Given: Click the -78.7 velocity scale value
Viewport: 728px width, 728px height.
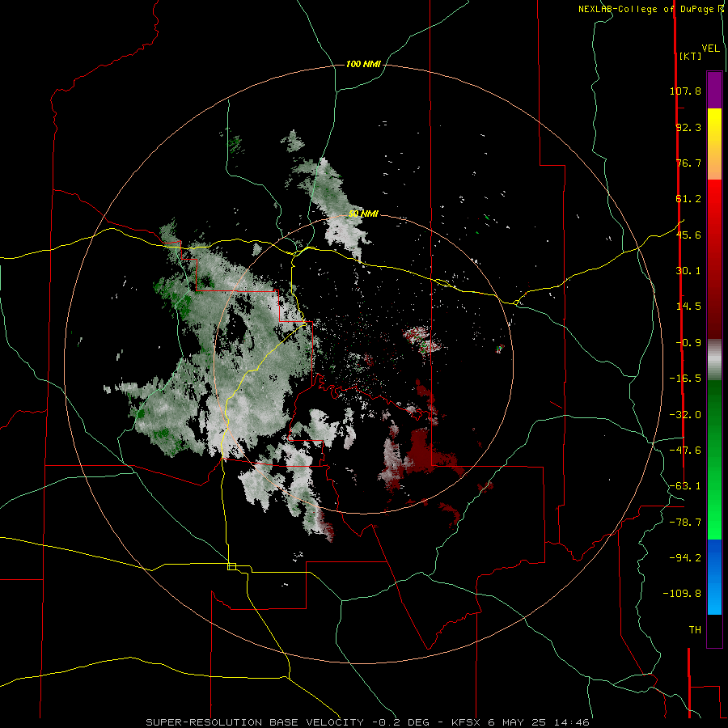Looking at the screenshot, I should tap(685, 523).
